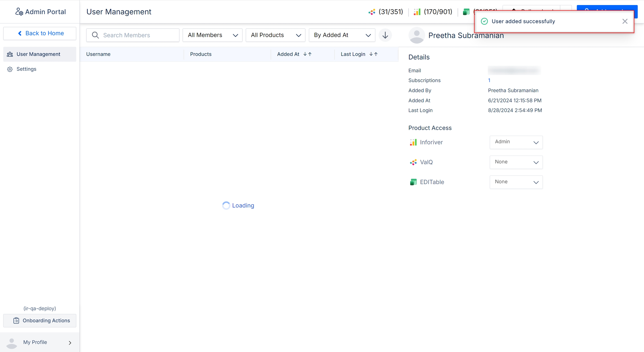This screenshot has height=352, width=644.
Task: Click the search magnifier icon
Action: 95,35
